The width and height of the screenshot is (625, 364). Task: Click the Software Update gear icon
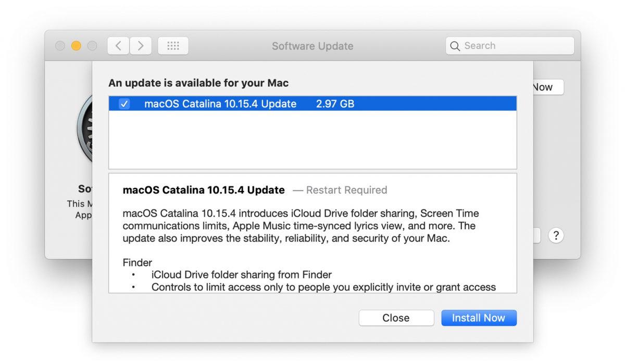[x=83, y=128]
